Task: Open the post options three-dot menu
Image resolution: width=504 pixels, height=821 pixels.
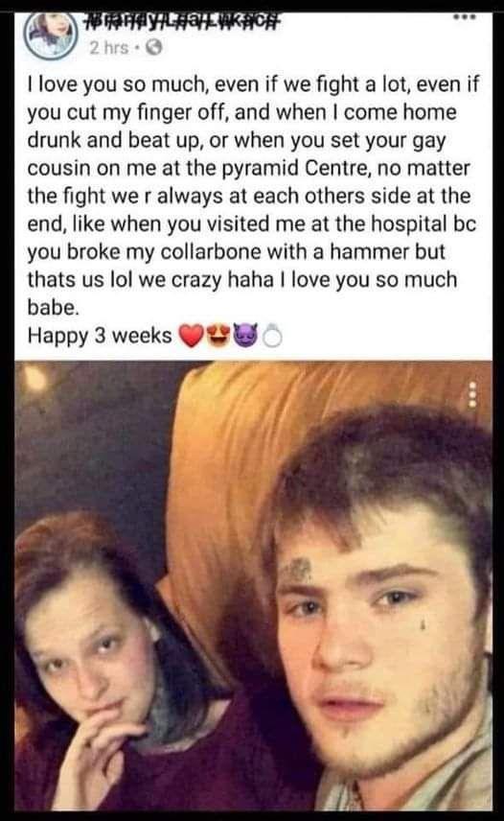Action: pyautogui.click(x=465, y=17)
